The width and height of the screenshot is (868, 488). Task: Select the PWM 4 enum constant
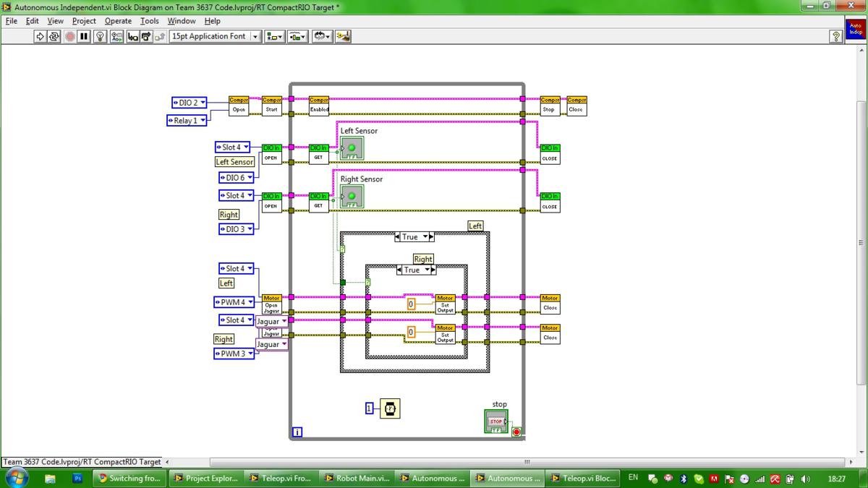click(x=234, y=302)
